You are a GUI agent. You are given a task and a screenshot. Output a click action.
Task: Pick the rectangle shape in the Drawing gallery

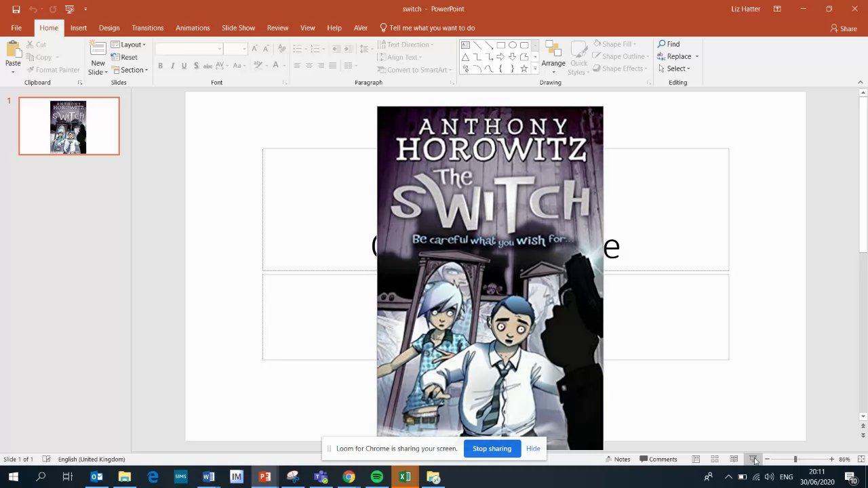click(500, 45)
